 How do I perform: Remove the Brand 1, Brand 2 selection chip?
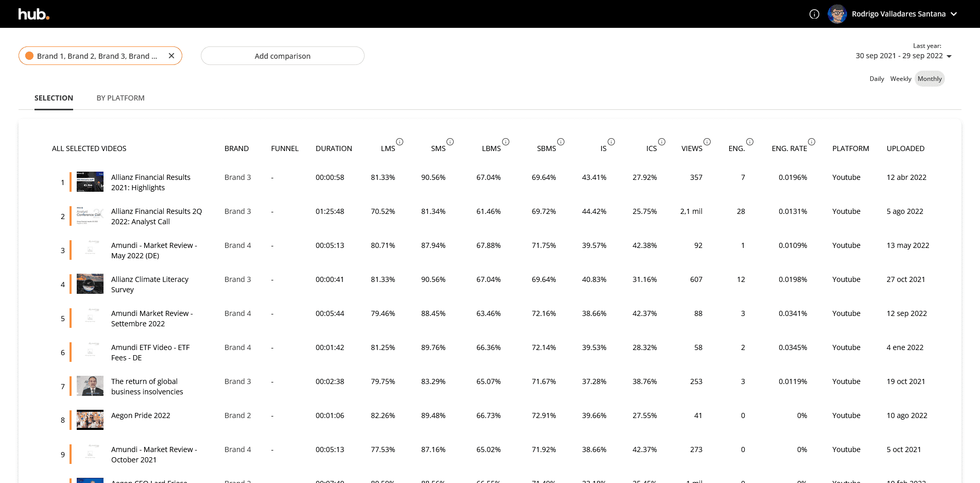coord(171,56)
